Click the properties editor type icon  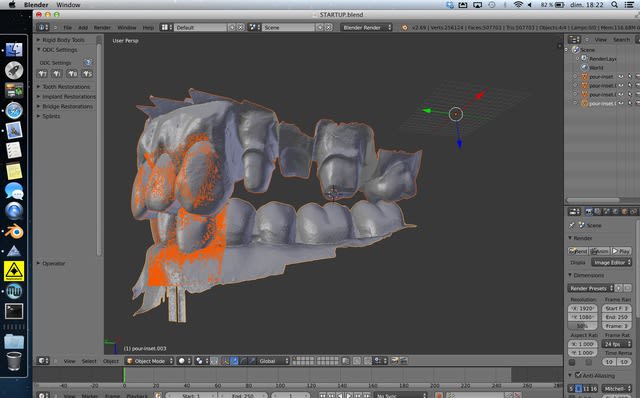coord(574,211)
